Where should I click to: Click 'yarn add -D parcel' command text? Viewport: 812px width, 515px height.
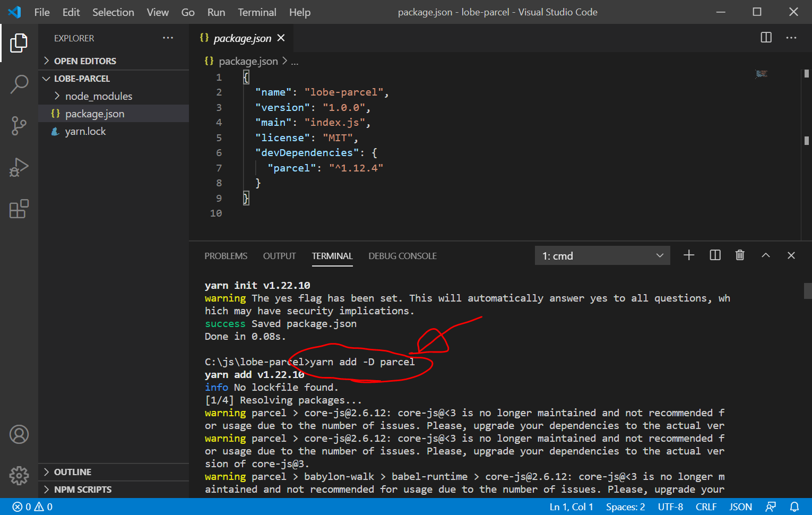point(362,362)
